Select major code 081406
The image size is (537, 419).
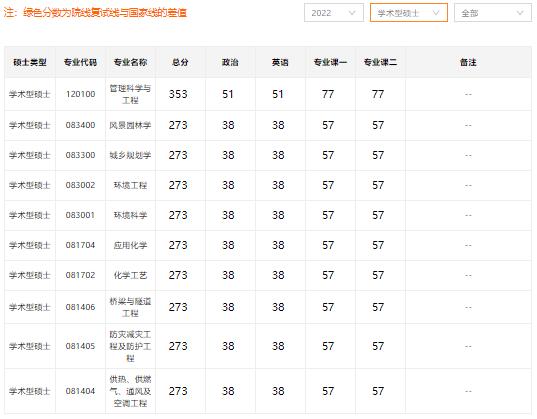point(80,307)
